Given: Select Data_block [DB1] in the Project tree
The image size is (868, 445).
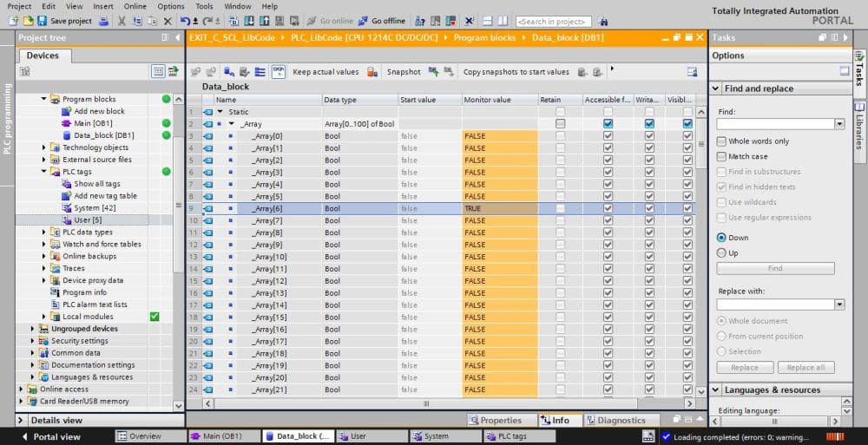Looking at the screenshot, I should click(103, 135).
